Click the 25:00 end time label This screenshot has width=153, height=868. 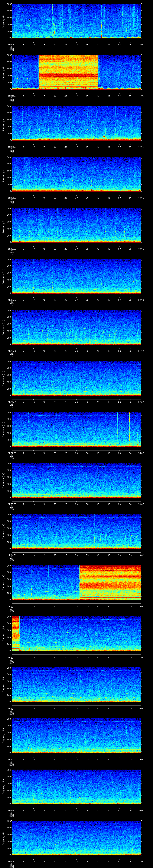pyautogui.click(x=141, y=555)
